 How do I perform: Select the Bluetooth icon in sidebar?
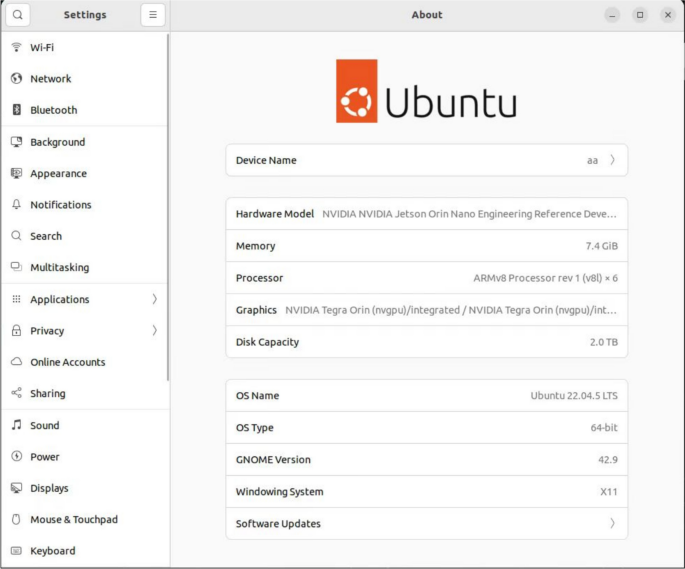click(16, 110)
